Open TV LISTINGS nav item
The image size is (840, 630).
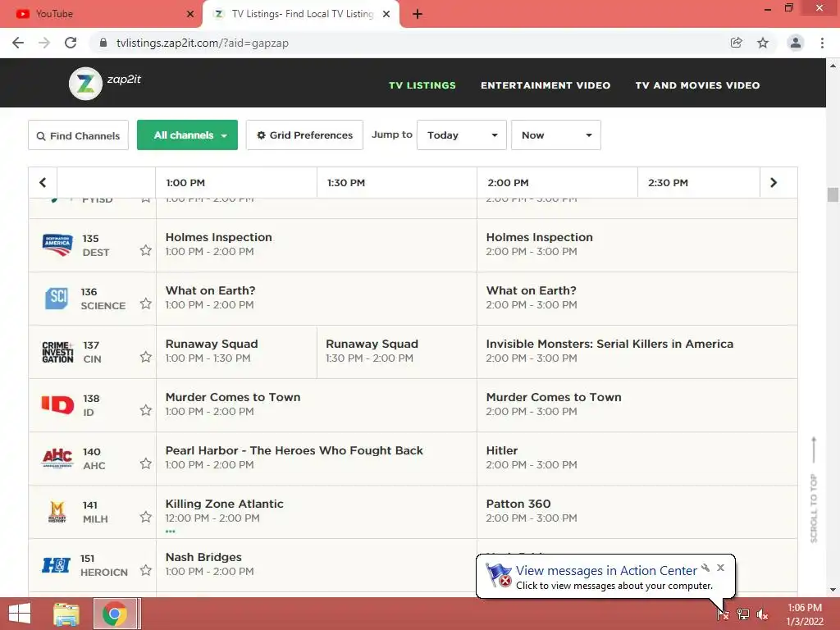(x=422, y=85)
